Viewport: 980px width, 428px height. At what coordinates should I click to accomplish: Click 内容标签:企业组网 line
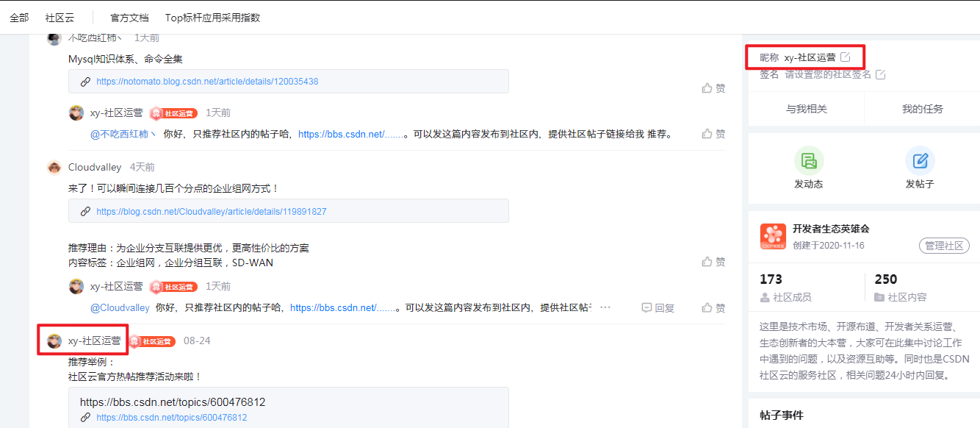click(171, 263)
